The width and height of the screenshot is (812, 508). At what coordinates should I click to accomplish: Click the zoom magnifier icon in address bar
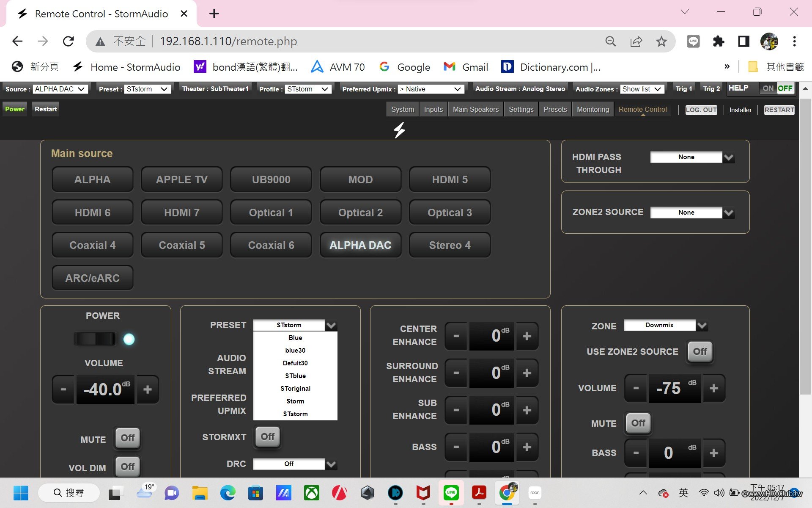[x=610, y=41]
